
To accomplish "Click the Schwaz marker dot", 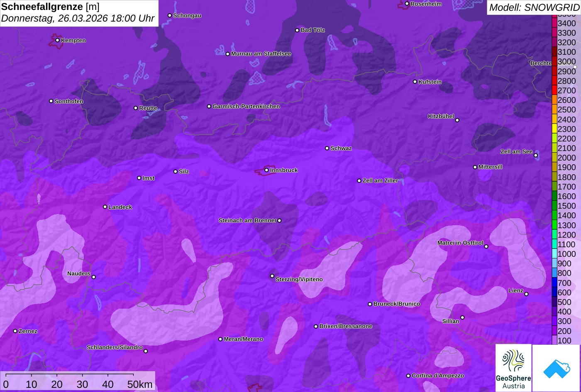I will 327,148.
